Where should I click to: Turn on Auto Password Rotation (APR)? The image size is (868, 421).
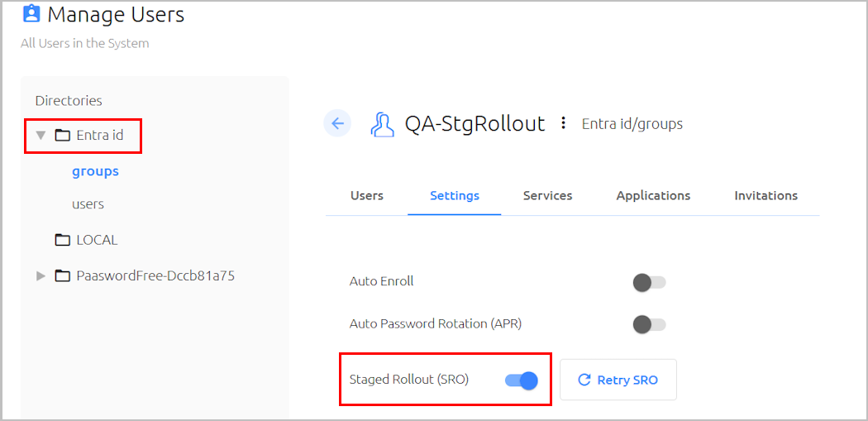649,324
